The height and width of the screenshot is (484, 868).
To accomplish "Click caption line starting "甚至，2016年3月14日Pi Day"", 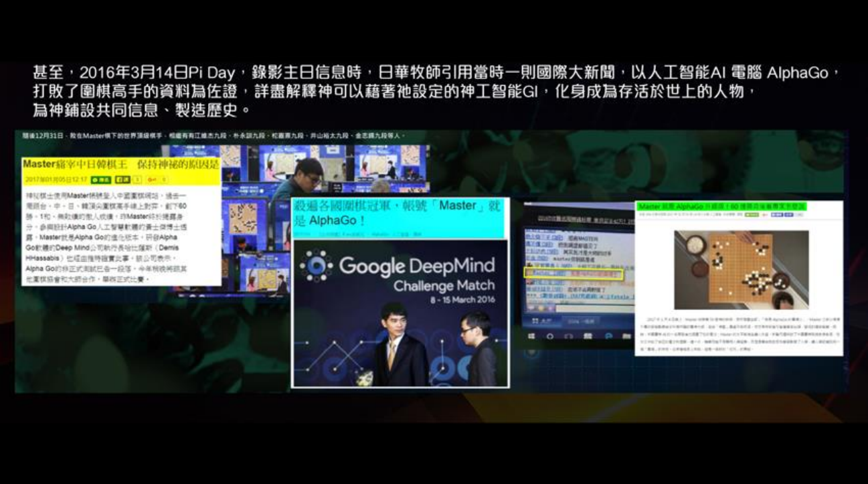I will coord(435,72).
